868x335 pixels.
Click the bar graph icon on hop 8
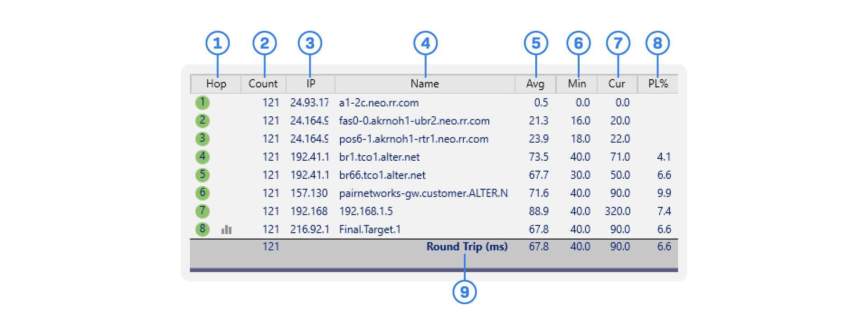point(226,230)
